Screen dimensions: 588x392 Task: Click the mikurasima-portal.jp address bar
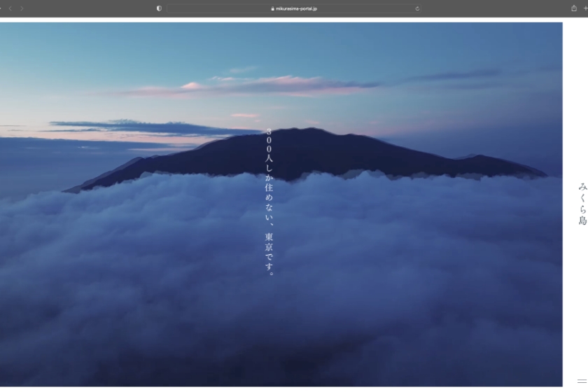click(x=293, y=8)
